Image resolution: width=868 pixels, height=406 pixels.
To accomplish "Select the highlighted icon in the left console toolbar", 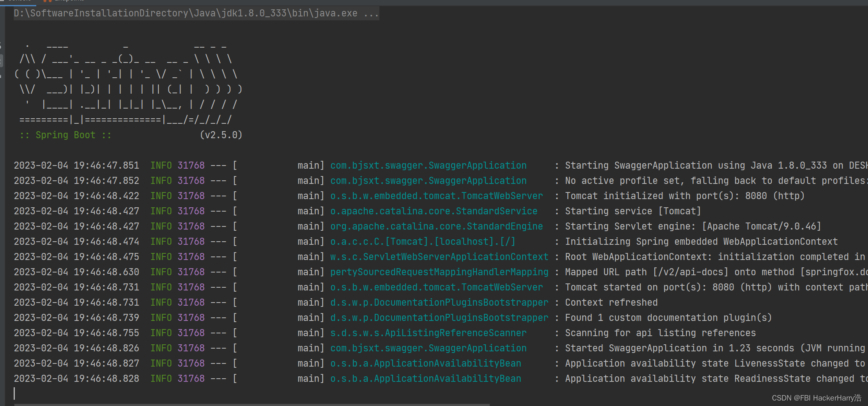I will [2, 61].
